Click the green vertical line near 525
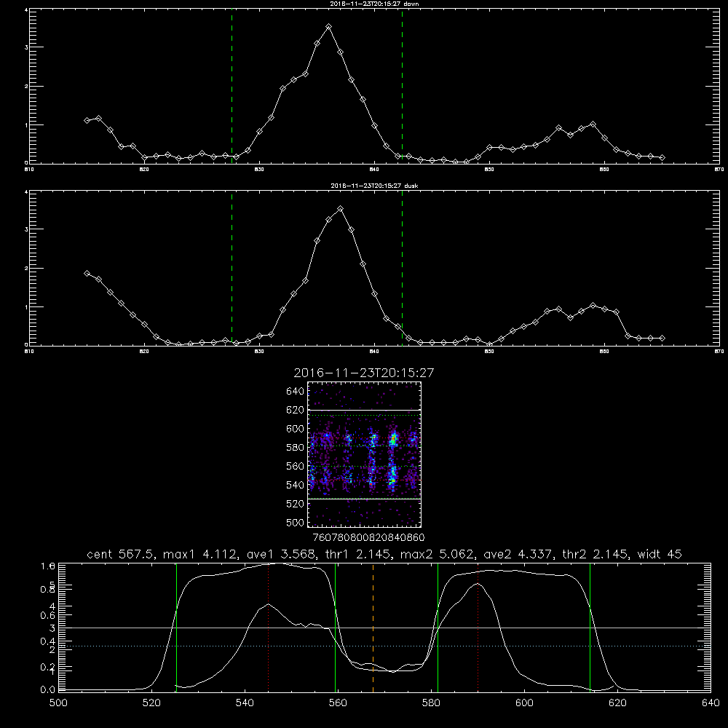728x728 pixels. click(176, 627)
